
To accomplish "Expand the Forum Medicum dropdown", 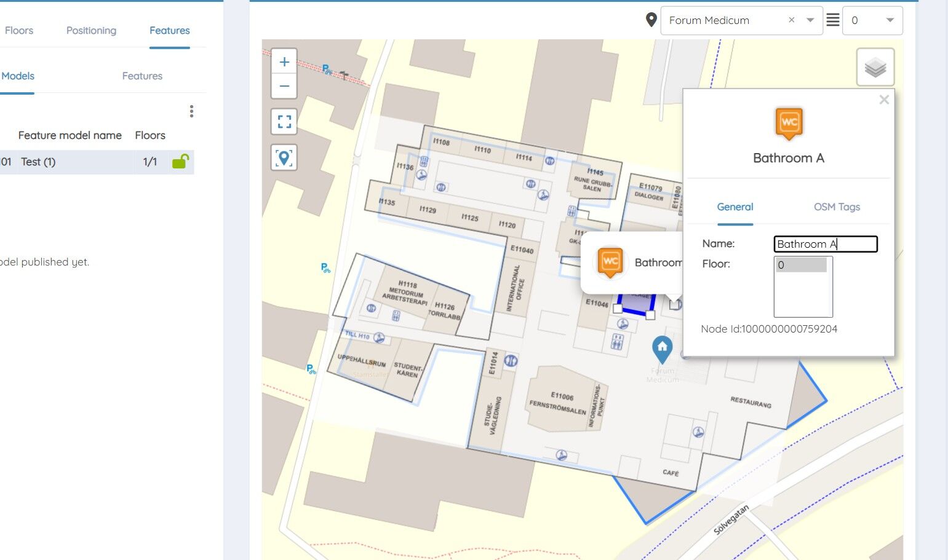I will (x=810, y=20).
